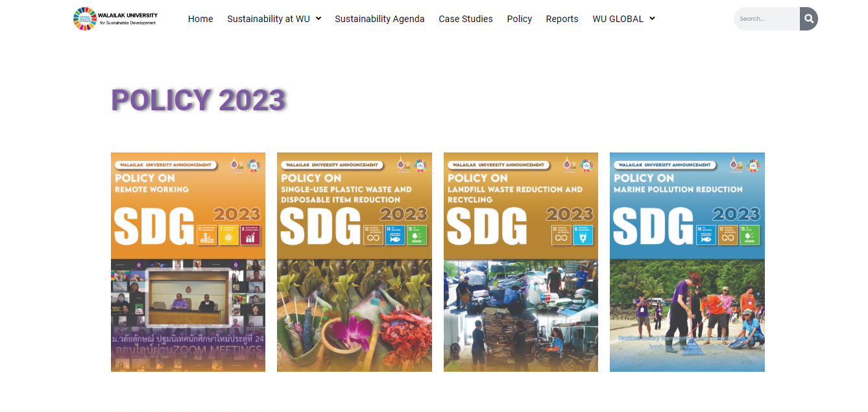Image resolution: width=868 pixels, height=412 pixels.
Task: Click SDG 8 growth chart icon on Remote Working poster
Action: point(250,234)
